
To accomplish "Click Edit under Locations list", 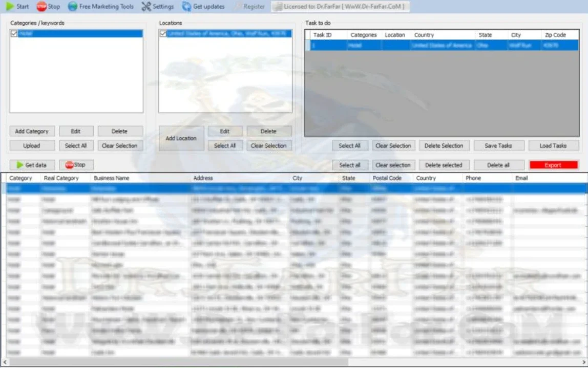I will 225,131.
